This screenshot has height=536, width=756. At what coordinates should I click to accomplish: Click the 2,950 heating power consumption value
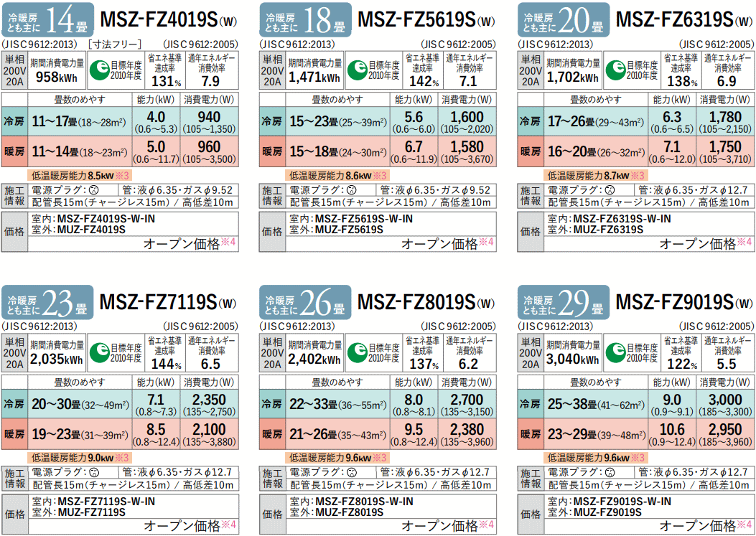[x=724, y=430]
